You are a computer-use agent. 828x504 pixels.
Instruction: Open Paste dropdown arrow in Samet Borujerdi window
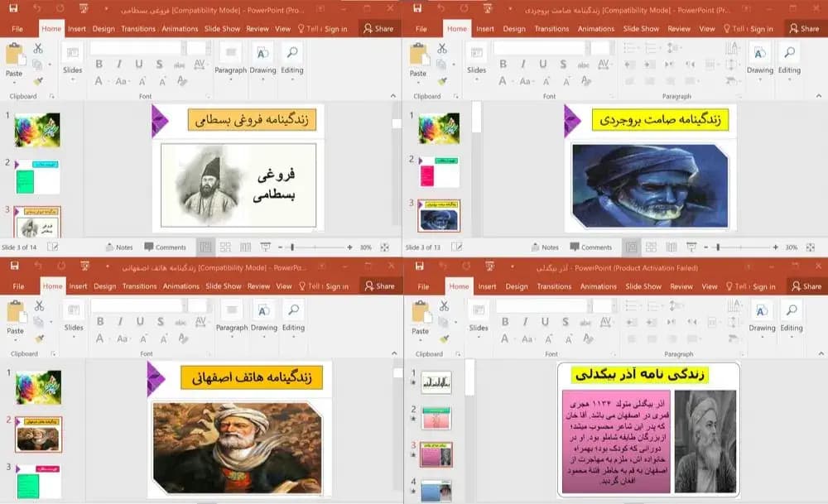coord(417,82)
